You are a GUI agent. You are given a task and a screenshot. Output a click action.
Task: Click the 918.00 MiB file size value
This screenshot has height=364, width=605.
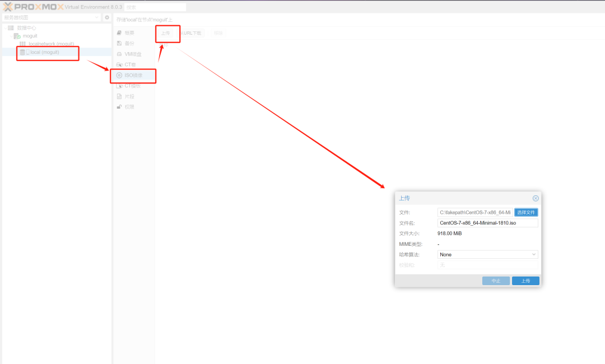pyautogui.click(x=449, y=234)
